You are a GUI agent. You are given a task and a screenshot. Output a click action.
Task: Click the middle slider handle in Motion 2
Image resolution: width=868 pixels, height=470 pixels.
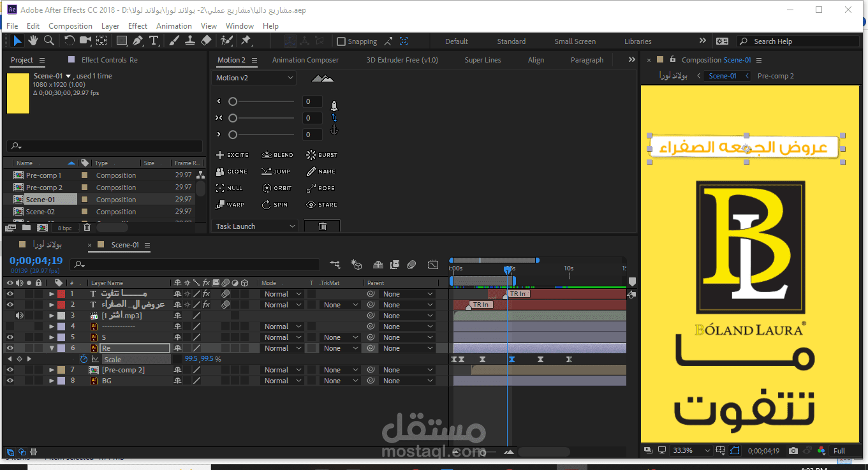click(233, 118)
